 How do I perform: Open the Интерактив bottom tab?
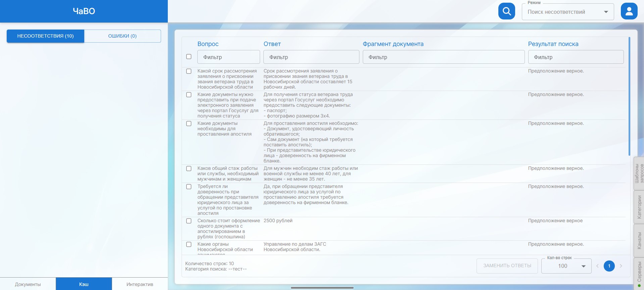point(140,284)
